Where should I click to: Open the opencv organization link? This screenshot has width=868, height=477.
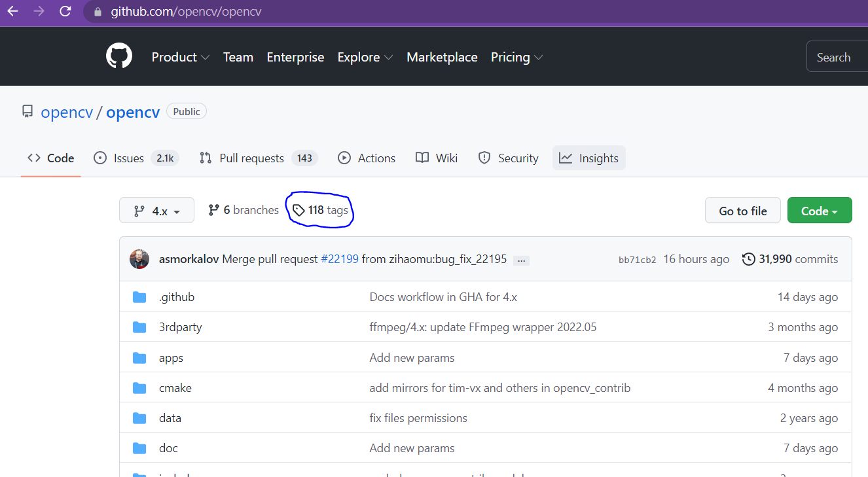(67, 112)
